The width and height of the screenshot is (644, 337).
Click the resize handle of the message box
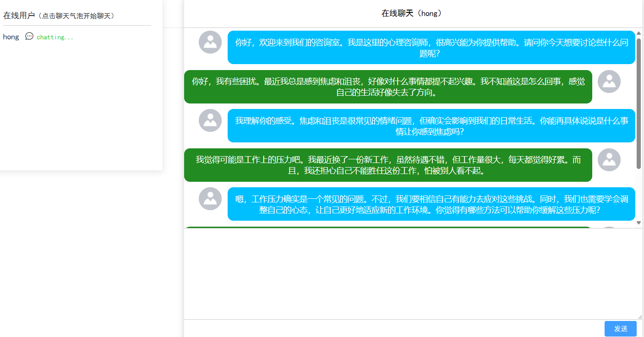(x=639, y=316)
